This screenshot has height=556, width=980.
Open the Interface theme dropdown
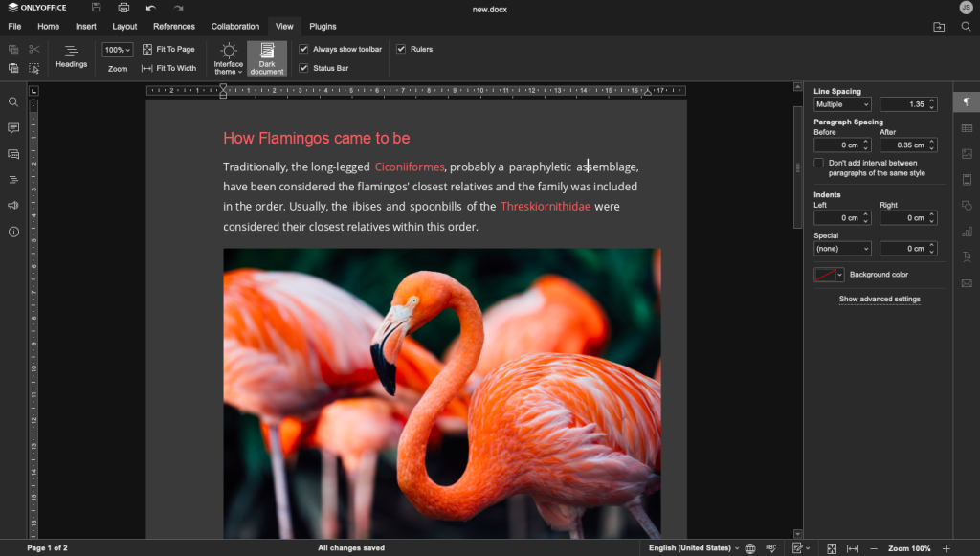pyautogui.click(x=229, y=58)
